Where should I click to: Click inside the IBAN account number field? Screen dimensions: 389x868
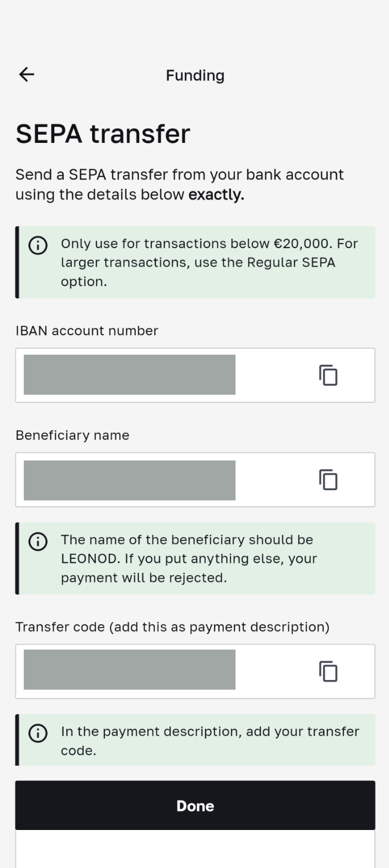click(130, 375)
